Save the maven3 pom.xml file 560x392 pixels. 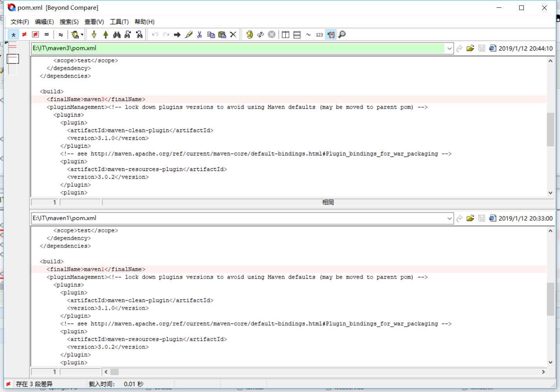click(481, 48)
